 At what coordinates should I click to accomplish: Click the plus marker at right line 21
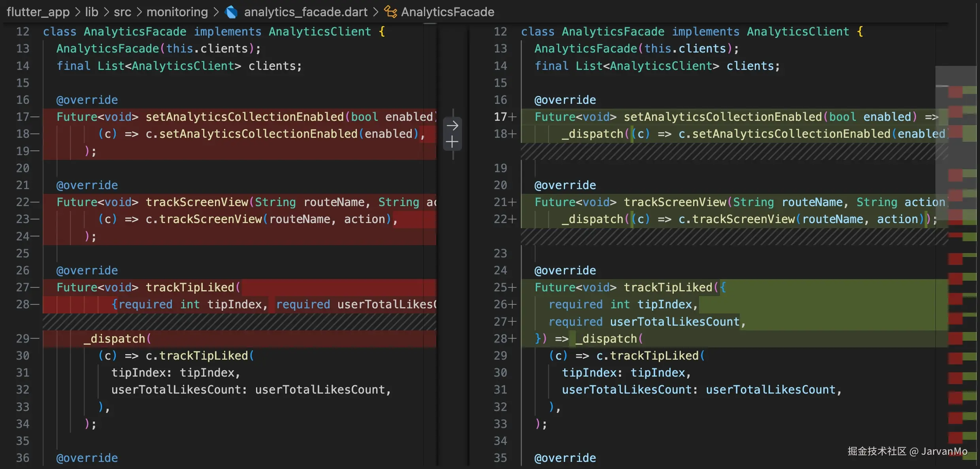[x=513, y=202]
